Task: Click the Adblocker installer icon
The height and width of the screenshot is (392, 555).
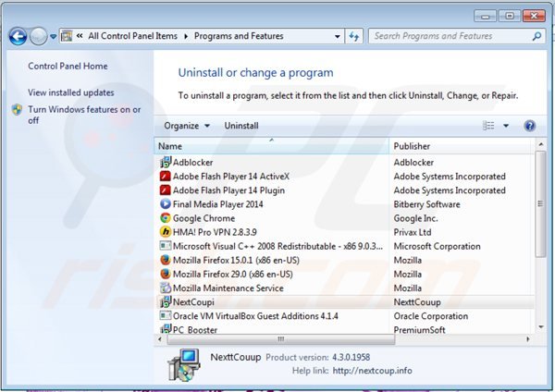Action: click(x=166, y=163)
